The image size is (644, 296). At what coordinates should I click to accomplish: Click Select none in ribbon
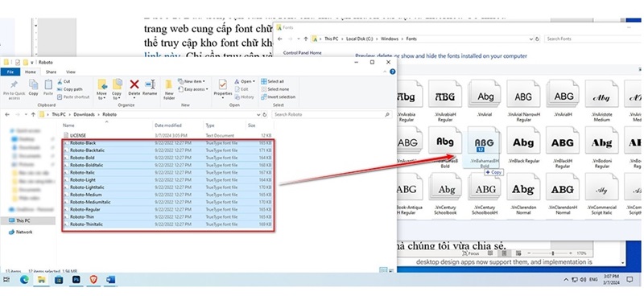click(x=275, y=89)
